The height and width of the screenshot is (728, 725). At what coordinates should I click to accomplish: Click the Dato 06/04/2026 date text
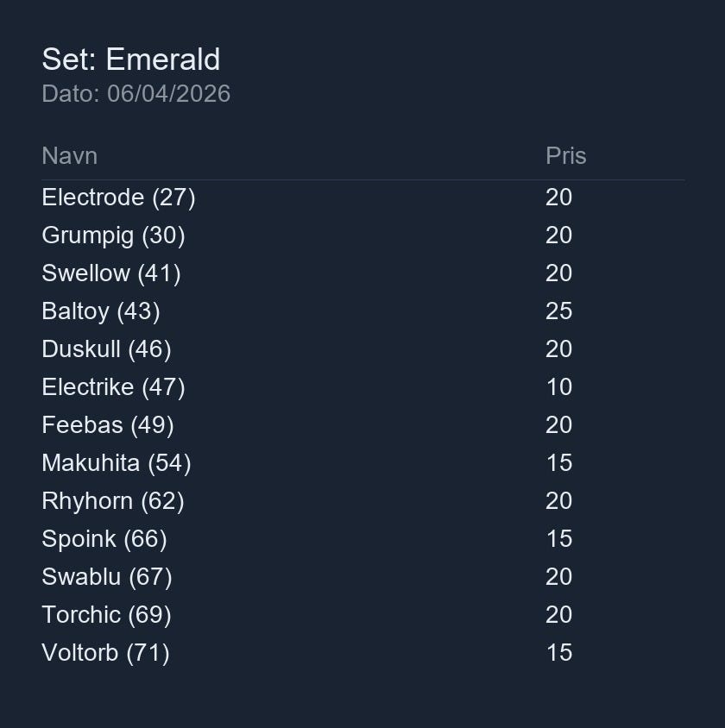pyautogui.click(x=136, y=94)
